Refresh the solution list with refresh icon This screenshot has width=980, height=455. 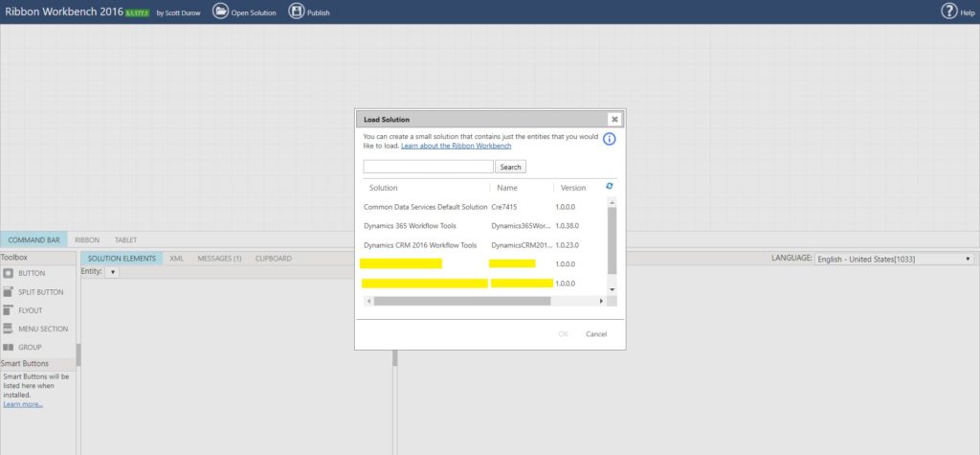click(610, 186)
